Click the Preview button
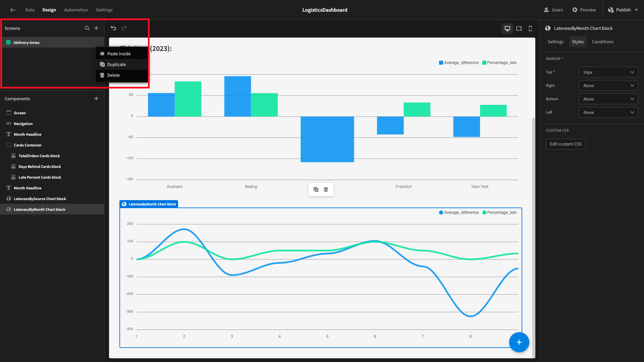This screenshot has height=362, width=644. click(584, 10)
